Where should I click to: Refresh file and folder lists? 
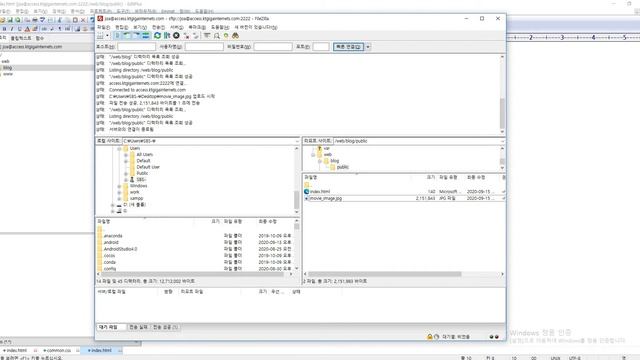tap(157, 36)
